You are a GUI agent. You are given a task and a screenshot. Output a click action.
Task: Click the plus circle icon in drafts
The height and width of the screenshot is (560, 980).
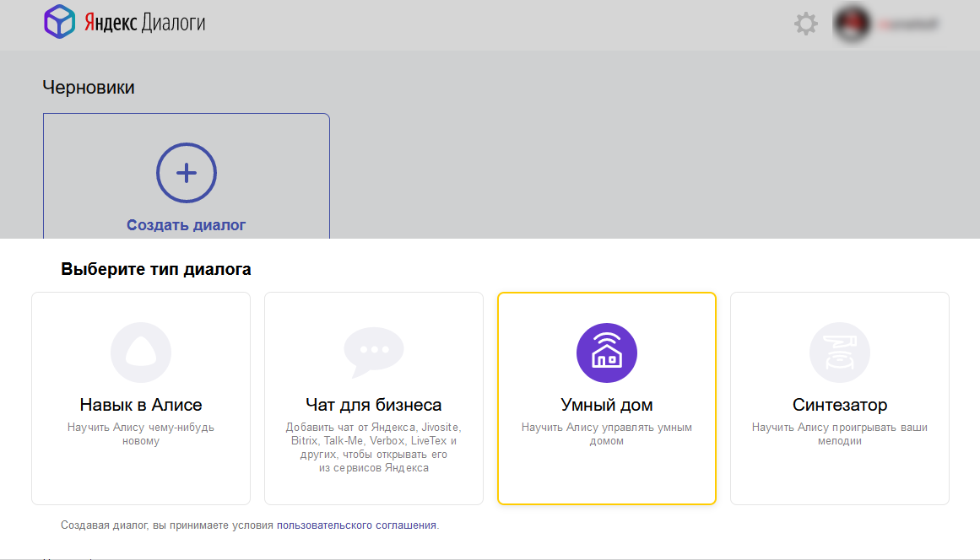point(187,173)
